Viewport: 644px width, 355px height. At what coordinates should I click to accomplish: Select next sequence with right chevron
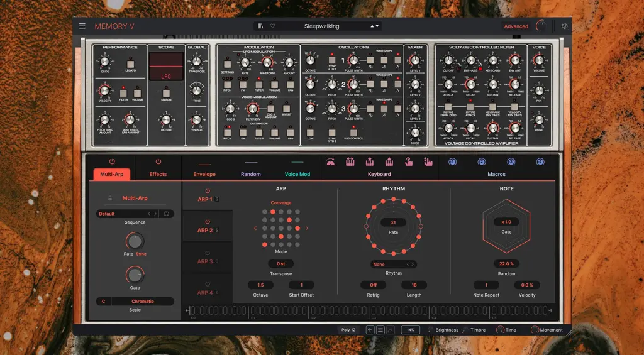(155, 214)
